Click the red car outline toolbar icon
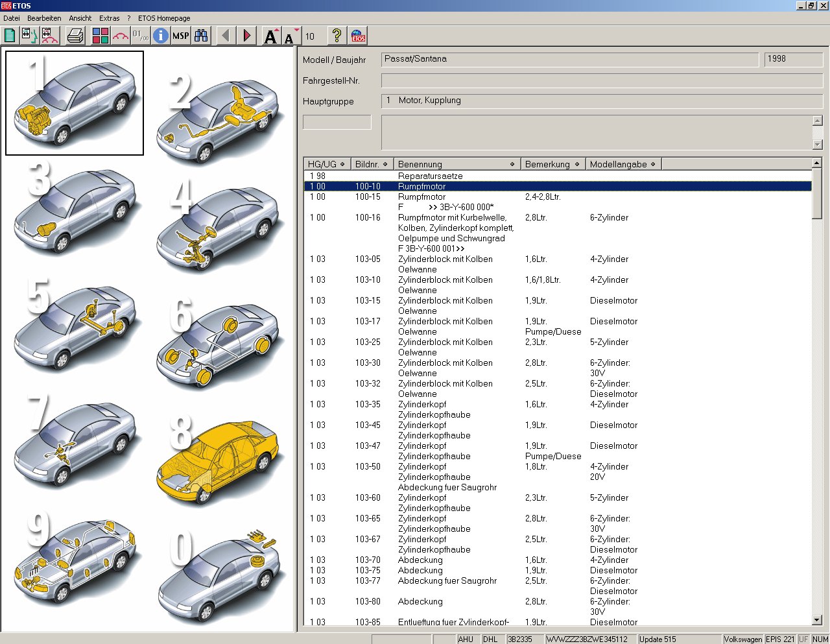 coord(121,36)
